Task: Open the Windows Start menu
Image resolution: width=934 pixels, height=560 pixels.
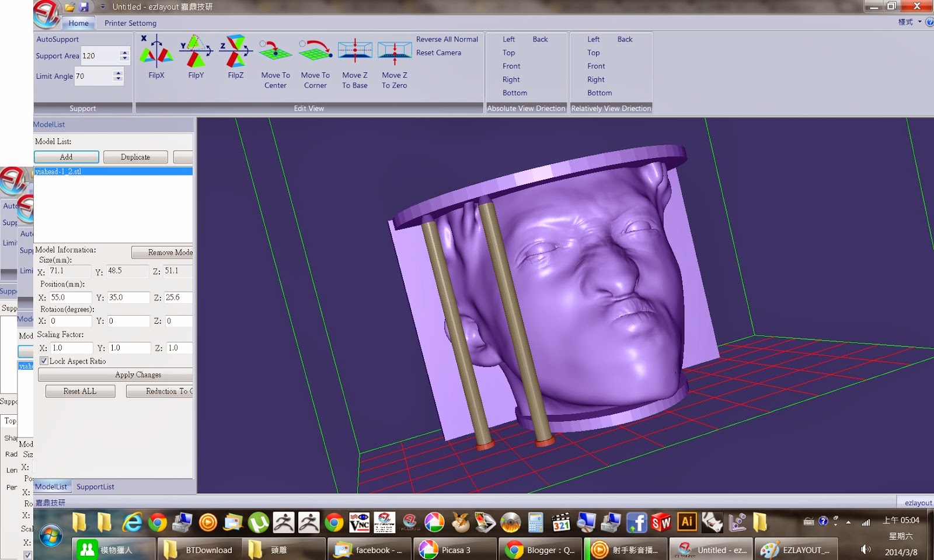Action: tap(51, 535)
